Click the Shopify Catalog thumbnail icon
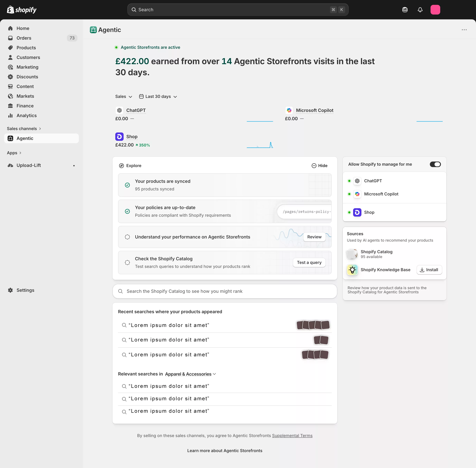Screen dimensions: 476x468 click(352, 254)
